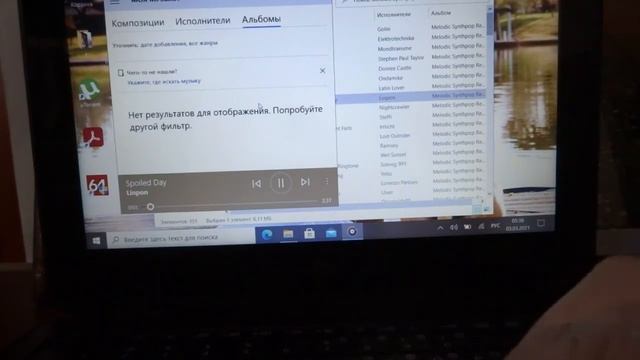Select the highlighted Linpon row in Explorer
The height and width of the screenshot is (360, 640).
tap(411, 97)
